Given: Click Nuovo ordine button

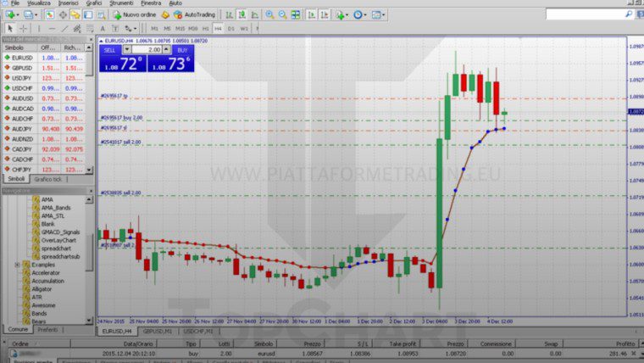Looking at the screenshot, I should [x=135, y=15].
